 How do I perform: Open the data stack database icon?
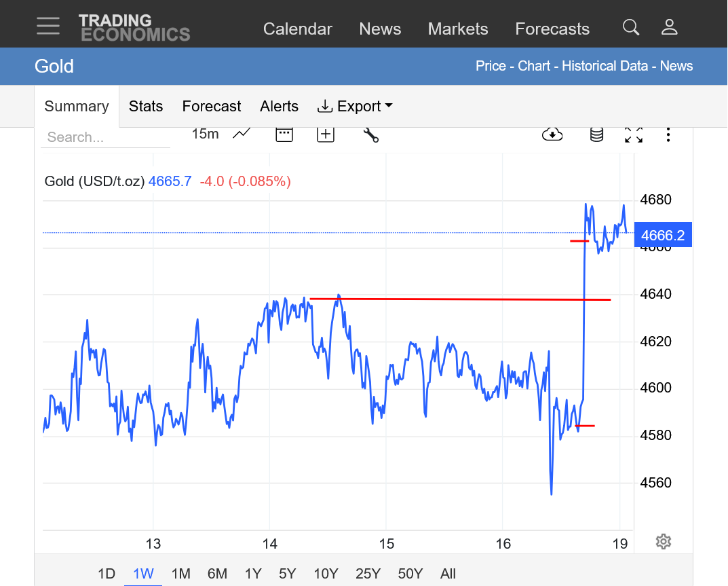(x=596, y=134)
